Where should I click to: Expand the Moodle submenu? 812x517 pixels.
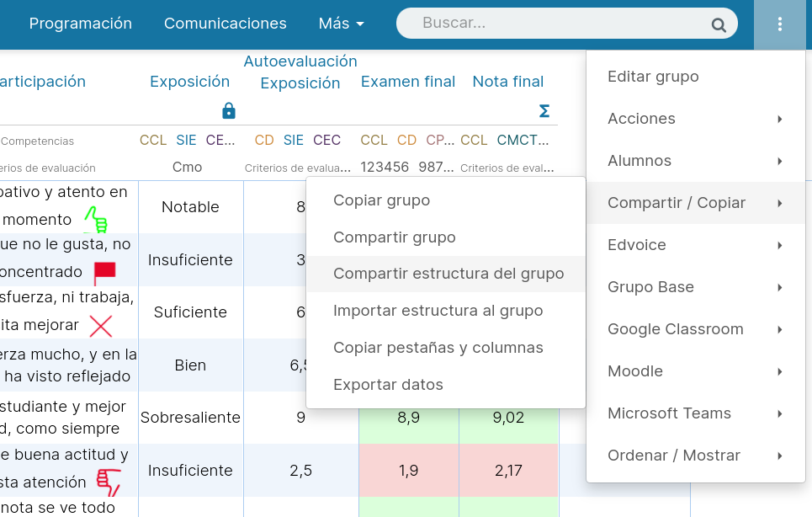pyautogui.click(x=696, y=371)
